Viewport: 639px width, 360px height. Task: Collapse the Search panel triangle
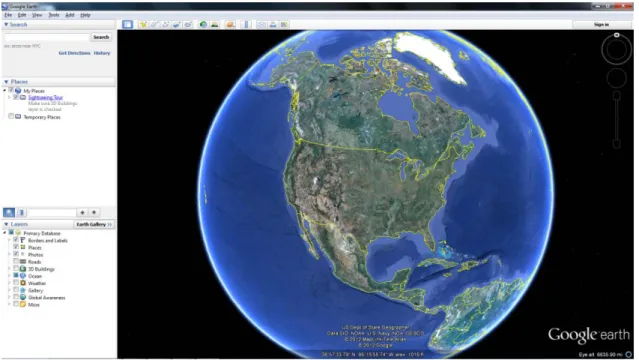6,24
